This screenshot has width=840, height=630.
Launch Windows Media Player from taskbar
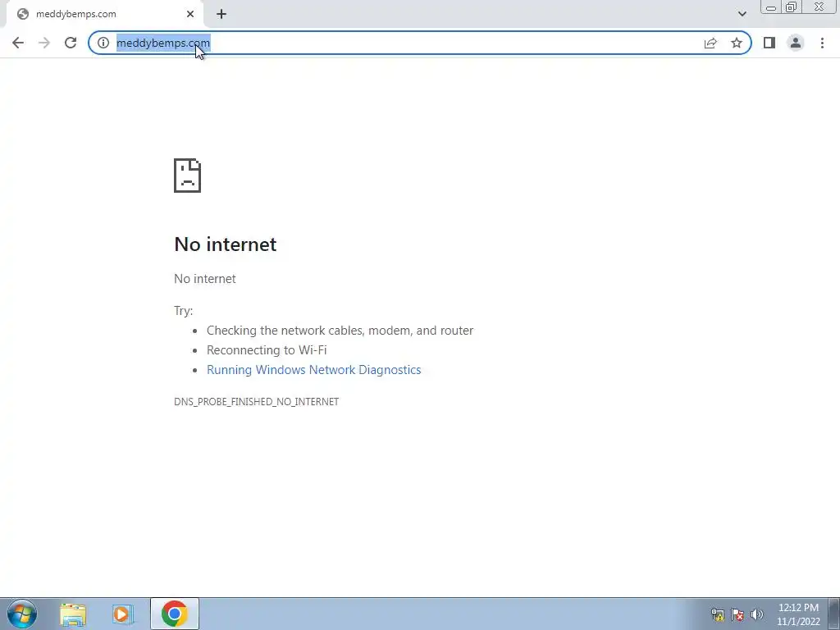(x=122, y=614)
